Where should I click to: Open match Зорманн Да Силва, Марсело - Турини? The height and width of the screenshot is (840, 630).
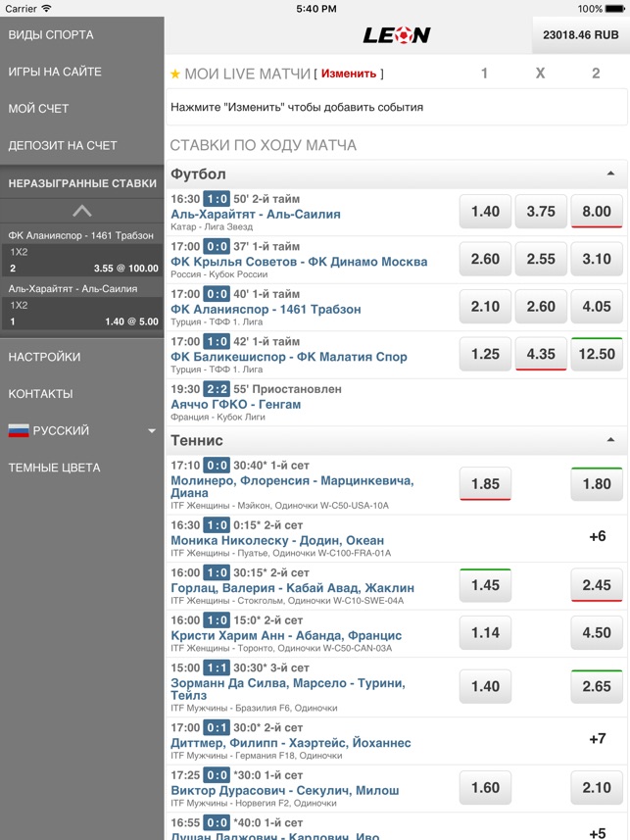click(288, 689)
